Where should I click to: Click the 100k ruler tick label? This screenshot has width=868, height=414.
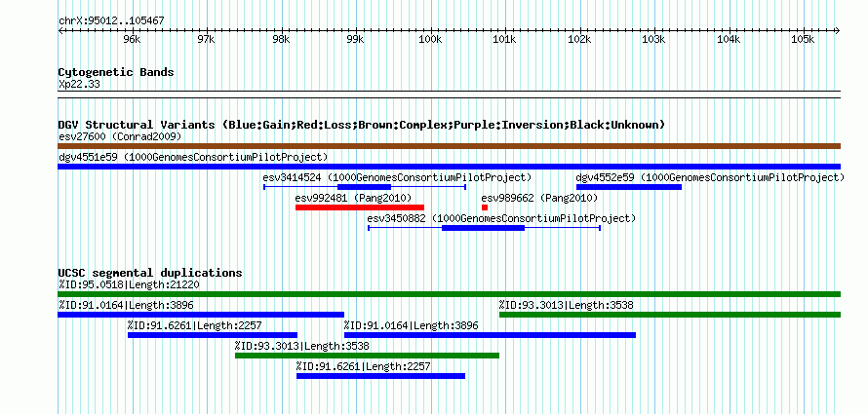coord(430,40)
